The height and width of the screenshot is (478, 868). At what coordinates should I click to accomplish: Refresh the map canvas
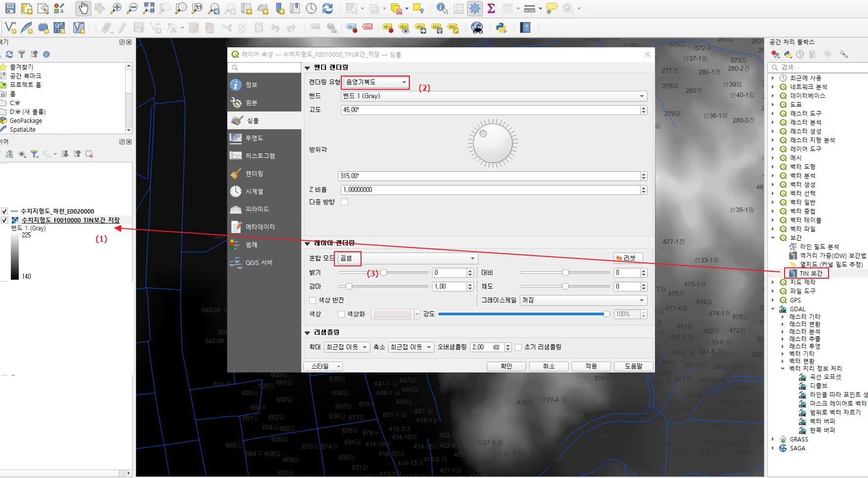click(x=327, y=8)
